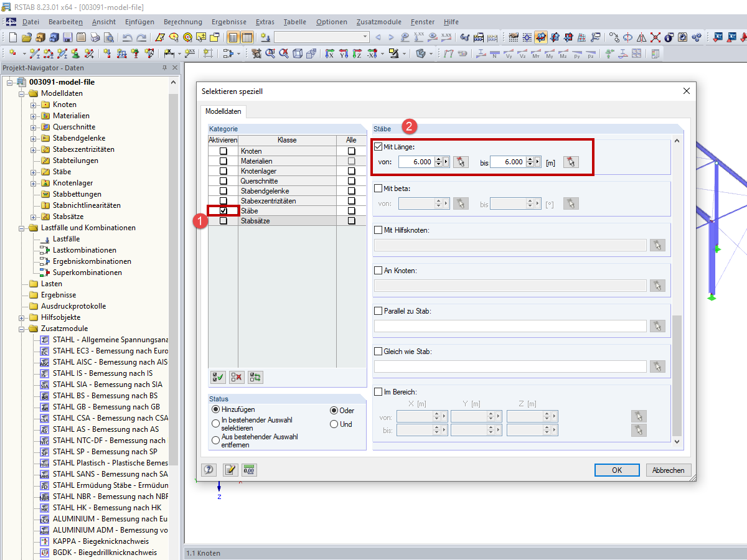Click the comment/edit icon at dialog bottom
747x560 pixels.
point(230,470)
